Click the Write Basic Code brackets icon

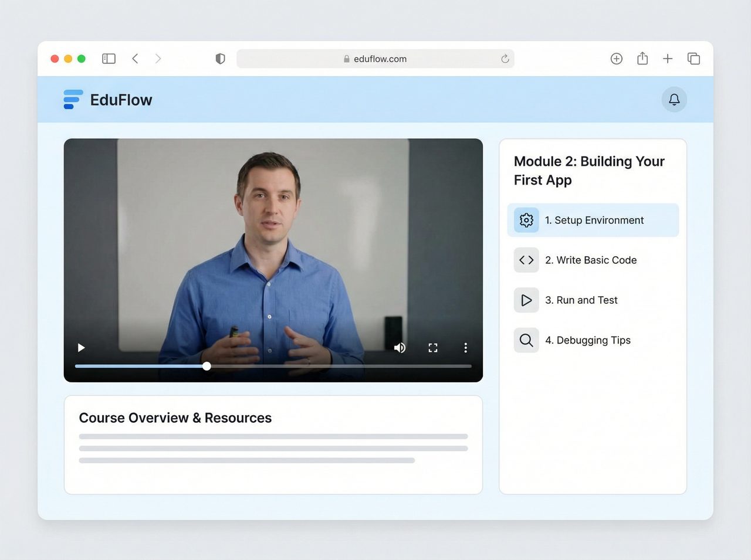tap(526, 260)
